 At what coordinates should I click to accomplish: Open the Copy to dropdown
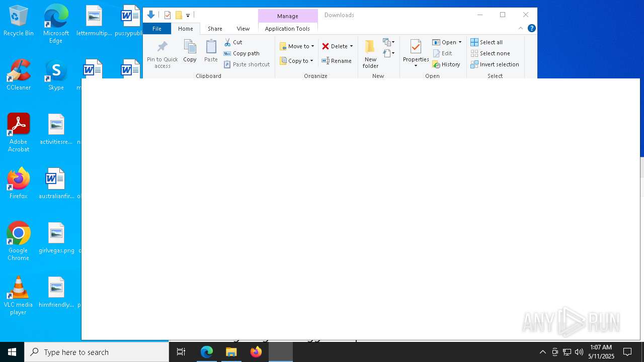(297, 61)
